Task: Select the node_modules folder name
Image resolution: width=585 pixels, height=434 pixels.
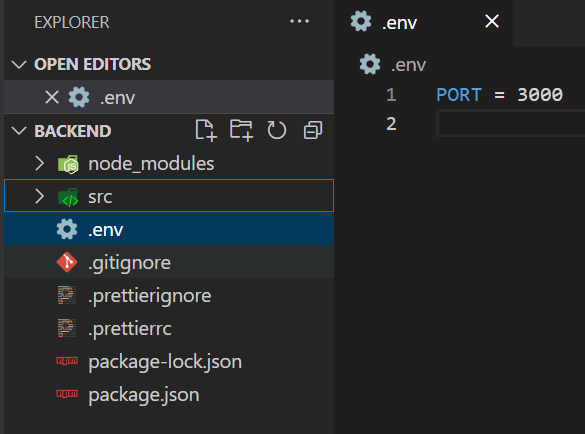Action: coord(151,164)
